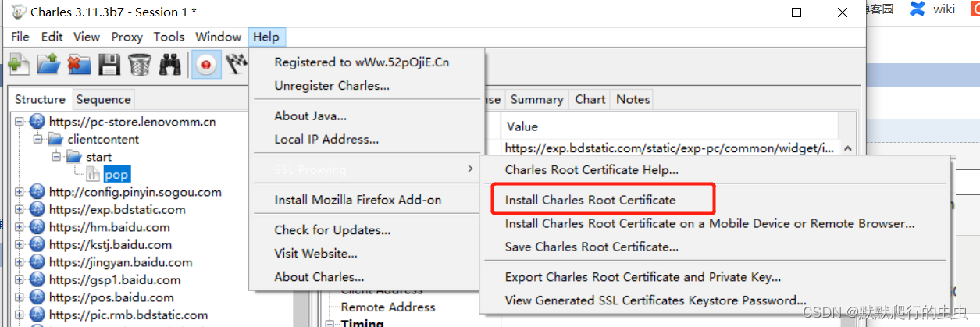980x327 pixels.
Task: Switch to the Summary tab
Action: coord(536,99)
